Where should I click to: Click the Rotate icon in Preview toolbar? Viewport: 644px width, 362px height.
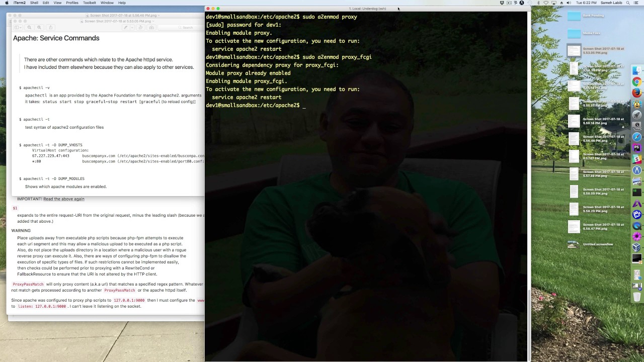point(140,27)
